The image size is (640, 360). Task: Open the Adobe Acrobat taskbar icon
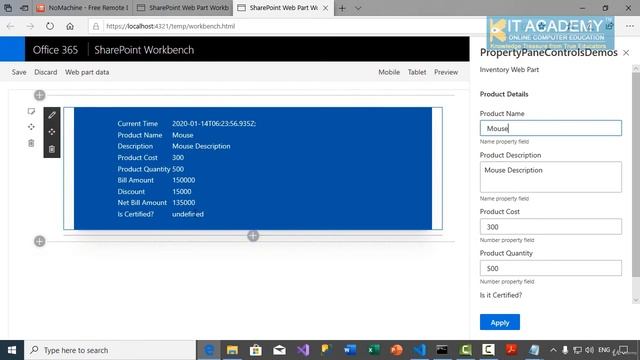pyautogui.click(x=511, y=350)
